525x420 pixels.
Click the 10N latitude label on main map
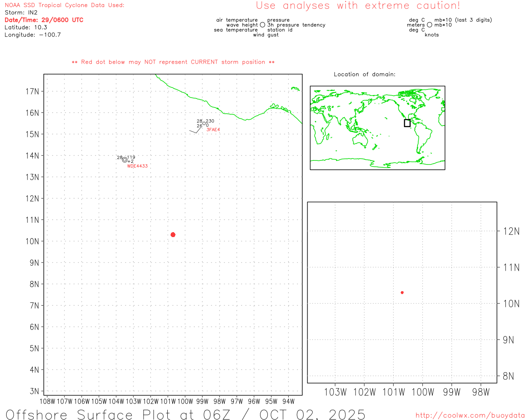32,241
